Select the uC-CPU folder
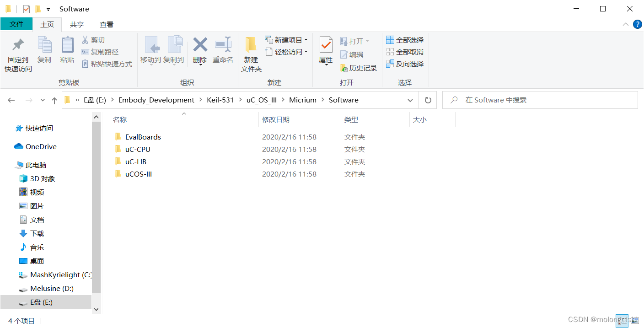The width and height of the screenshot is (644, 328). pyautogui.click(x=138, y=149)
